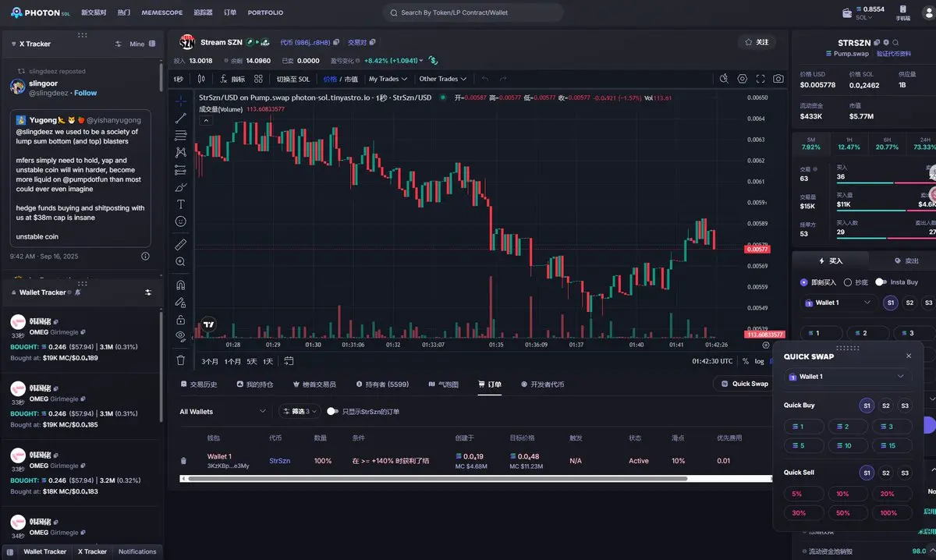Enter fullscreen chart mode
The height and width of the screenshot is (560, 936).
760,79
